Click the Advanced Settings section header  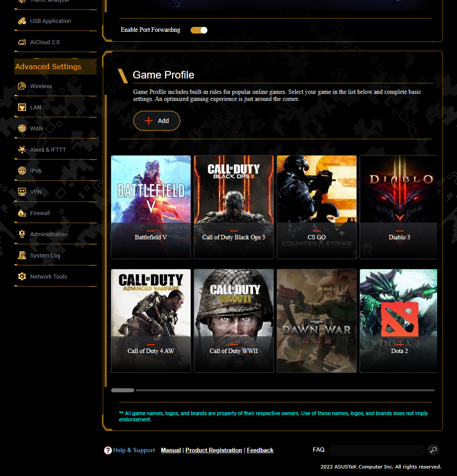tap(55, 67)
